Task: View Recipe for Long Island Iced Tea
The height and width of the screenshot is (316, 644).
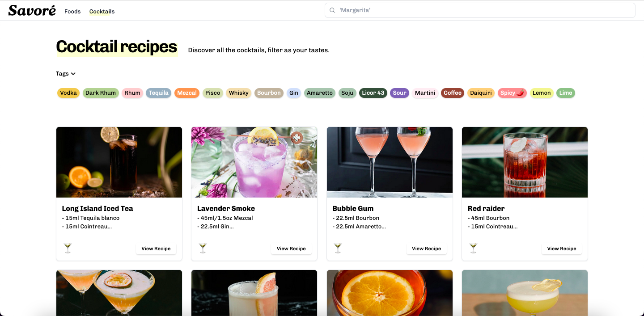Action: click(156, 249)
